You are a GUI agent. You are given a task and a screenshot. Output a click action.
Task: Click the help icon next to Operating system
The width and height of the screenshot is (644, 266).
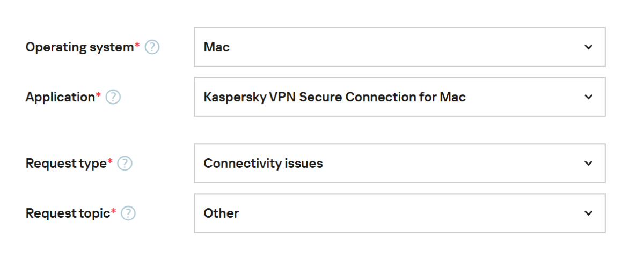click(x=152, y=47)
